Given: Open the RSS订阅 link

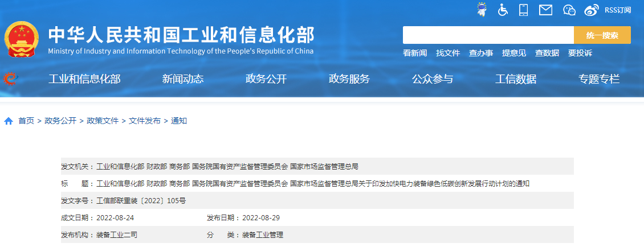Looking at the screenshot, I should coord(618,10).
